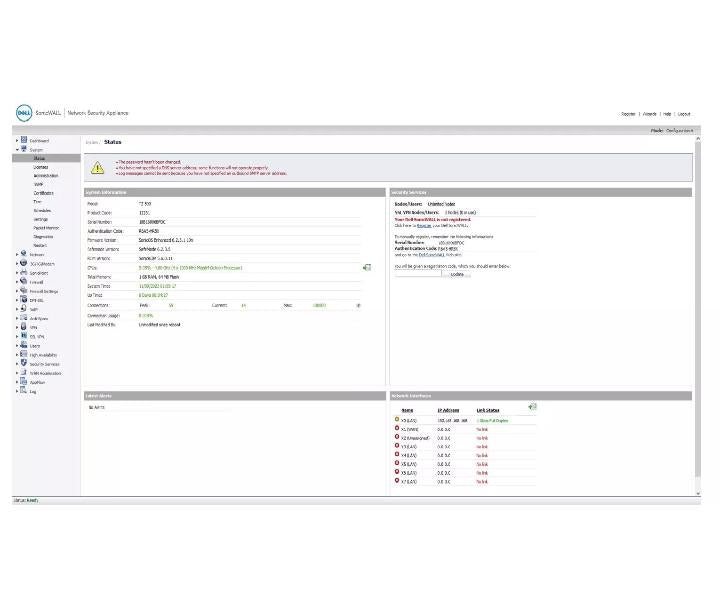The height and width of the screenshot is (600, 720).
Task: Collapse the System section arrow
Action: point(17,150)
